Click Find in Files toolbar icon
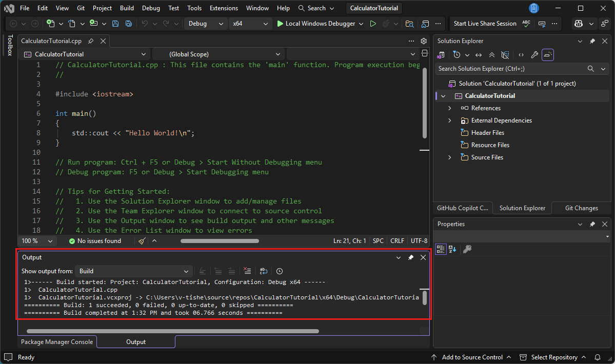This screenshot has width=615, height=364. 409,24
